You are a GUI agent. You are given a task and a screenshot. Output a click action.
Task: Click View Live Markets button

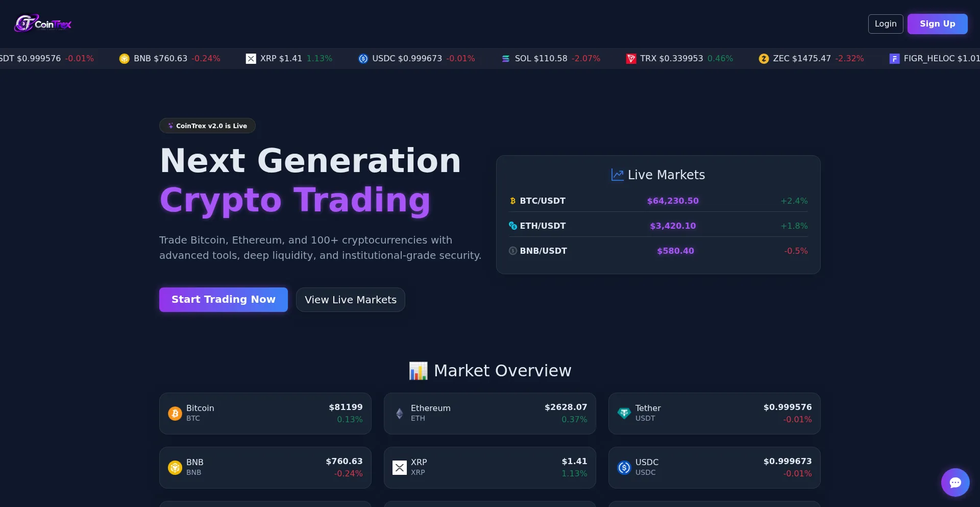(351, 300)
